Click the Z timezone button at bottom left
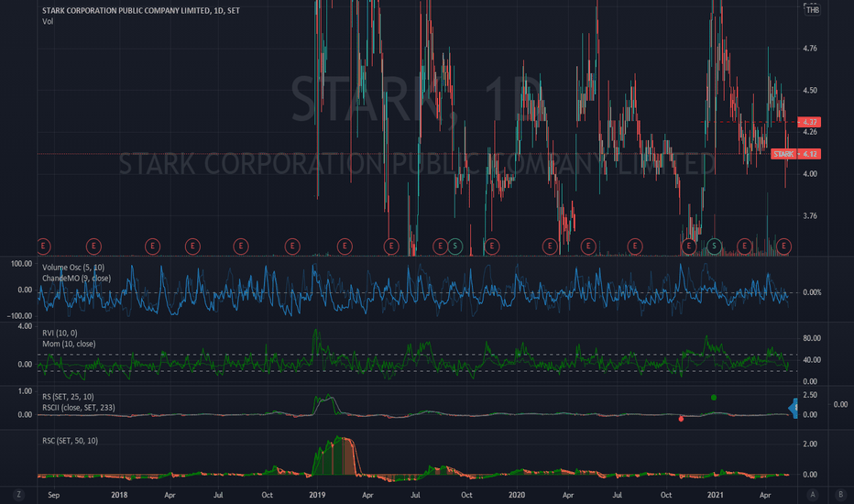Viewport: 854px width, 504px height. click(x=19, y=495)
